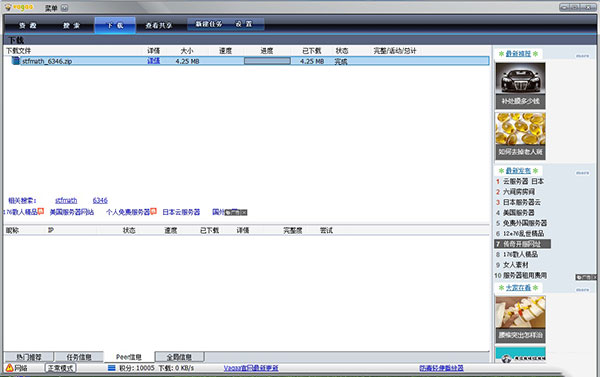Open list item 服务器租用费用
Viewport: 600px width, 377px height.
(525, 275)
